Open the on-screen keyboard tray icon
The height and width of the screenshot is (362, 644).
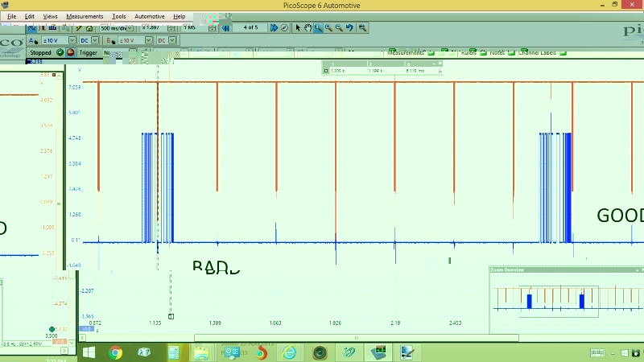[x=597, y=352]
